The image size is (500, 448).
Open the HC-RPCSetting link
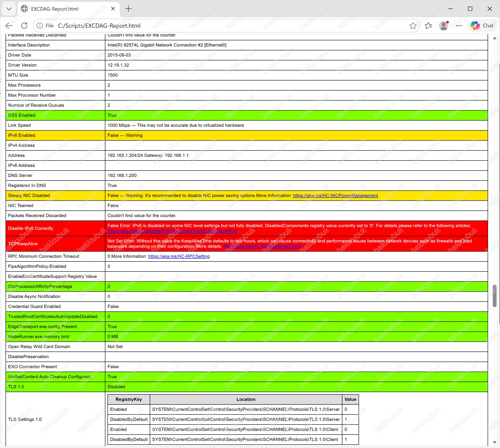[179, 256]
